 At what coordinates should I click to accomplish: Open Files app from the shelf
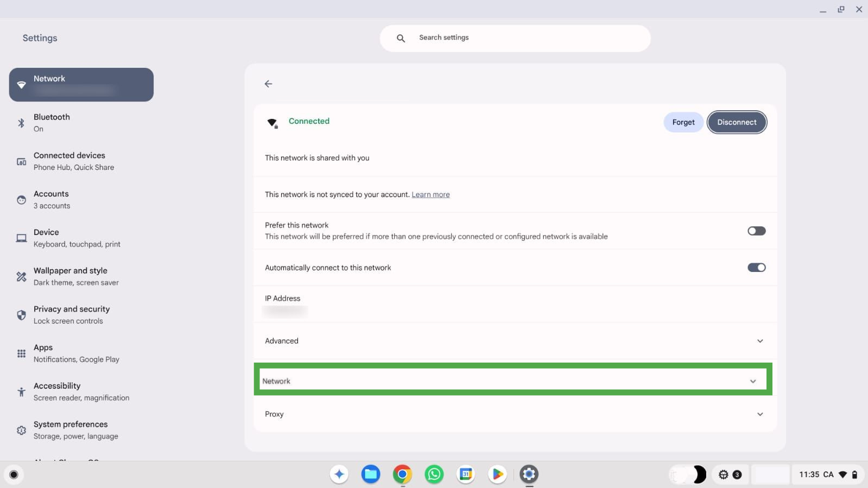click(x=371, y=474)
